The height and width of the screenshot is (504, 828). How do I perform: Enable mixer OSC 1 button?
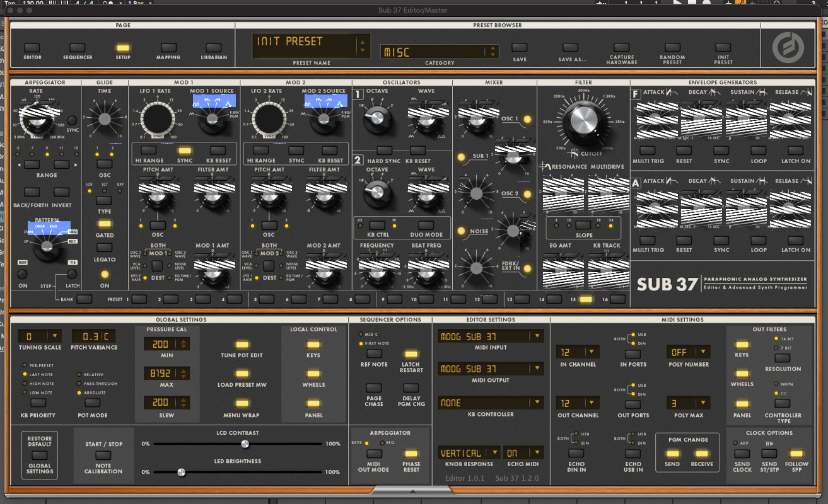pos(527,119)
